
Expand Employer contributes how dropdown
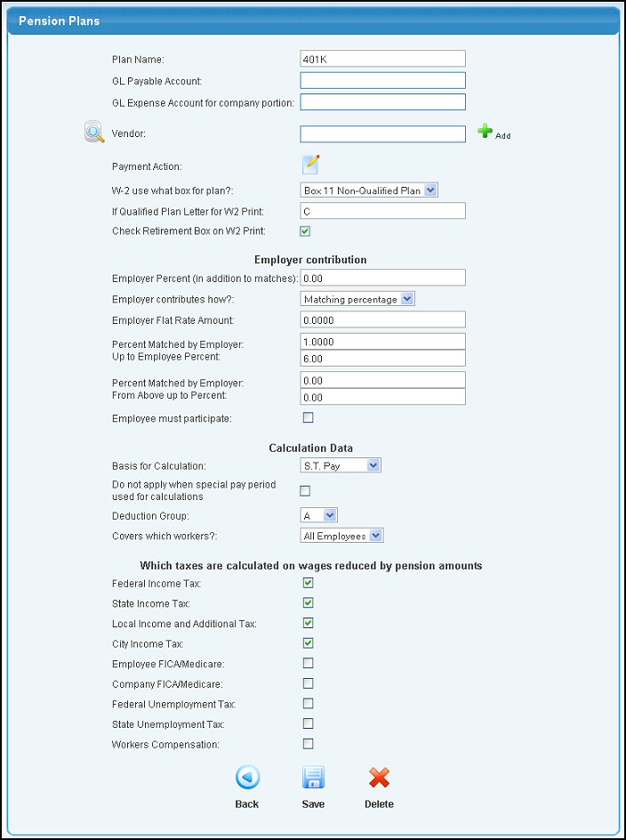tap(357, 300)
